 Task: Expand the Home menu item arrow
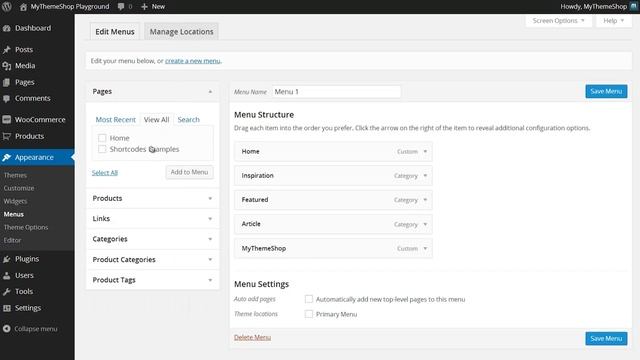point(425,151)
